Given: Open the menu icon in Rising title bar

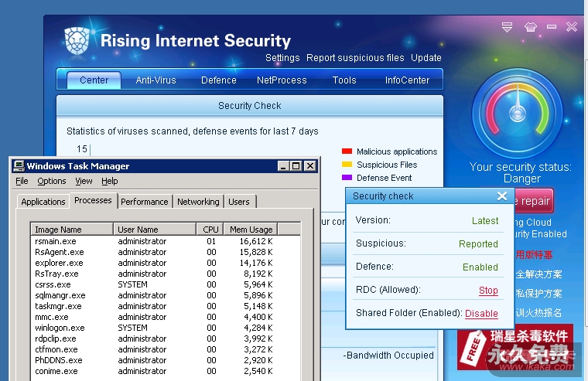Looking at the screenshot, I should (507, 27).
